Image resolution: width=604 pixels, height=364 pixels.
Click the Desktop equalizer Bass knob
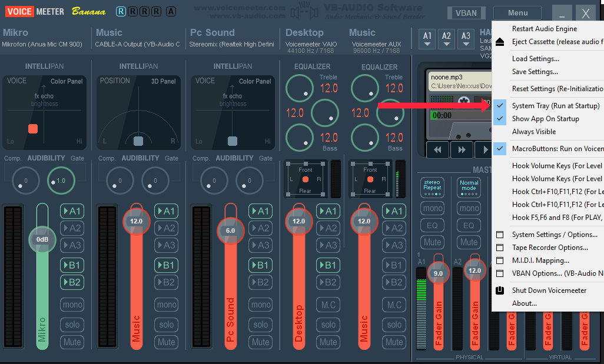tap(299, 138)
